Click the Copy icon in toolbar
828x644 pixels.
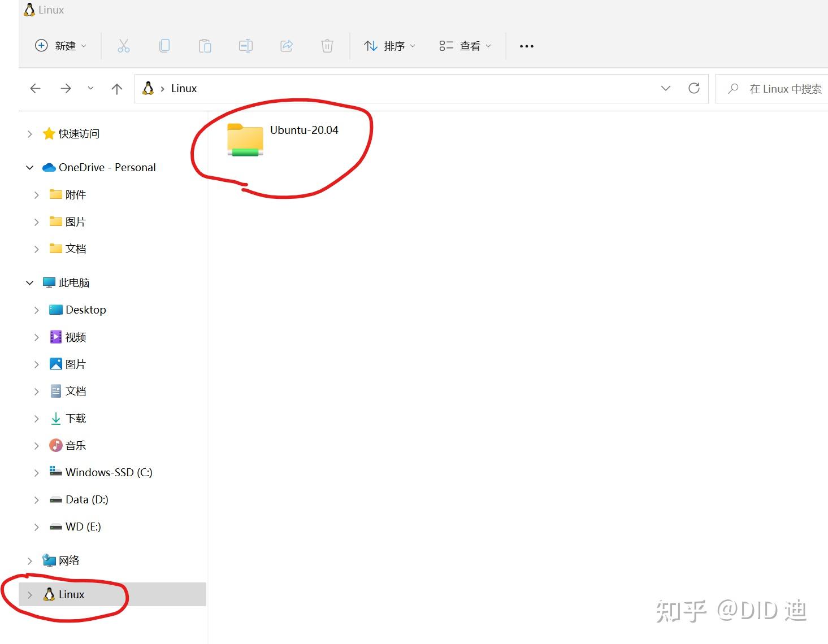pos(164,46)
